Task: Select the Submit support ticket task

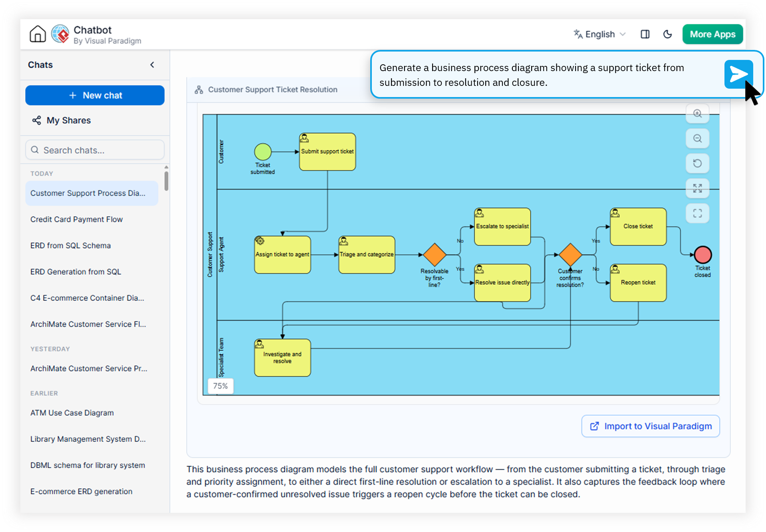Action: tap(327, 152)
